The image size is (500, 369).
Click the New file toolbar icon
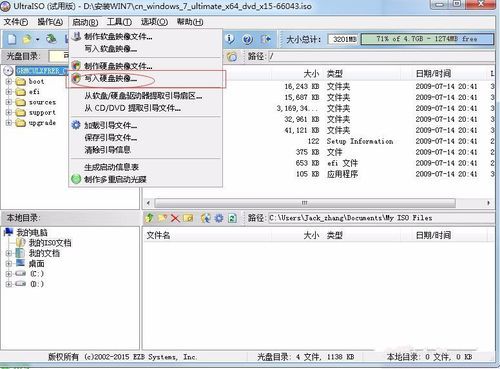tap(12, 39)
